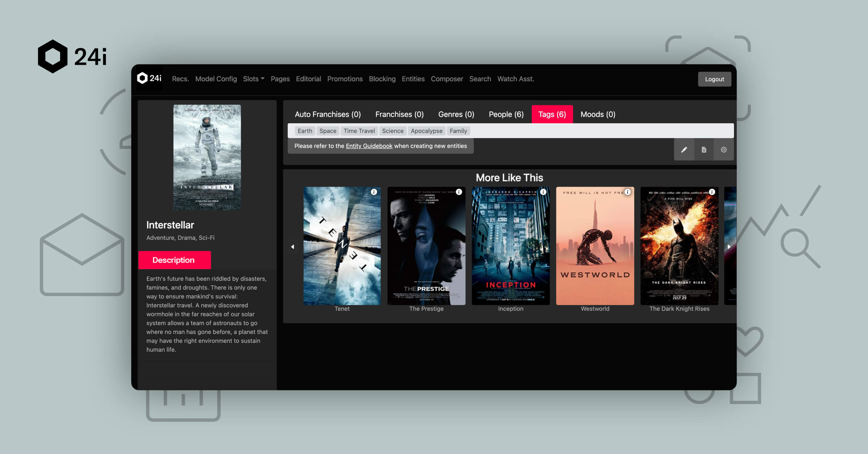The height and width of the screenshot is (454, 868).
Task: Click the Science tag
Action: pos(393,131)
